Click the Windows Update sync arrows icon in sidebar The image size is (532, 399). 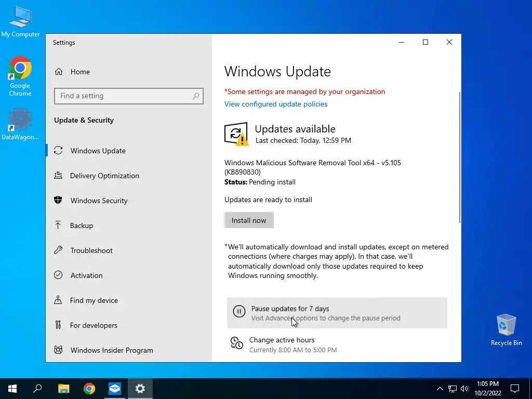tap(58, 150)
